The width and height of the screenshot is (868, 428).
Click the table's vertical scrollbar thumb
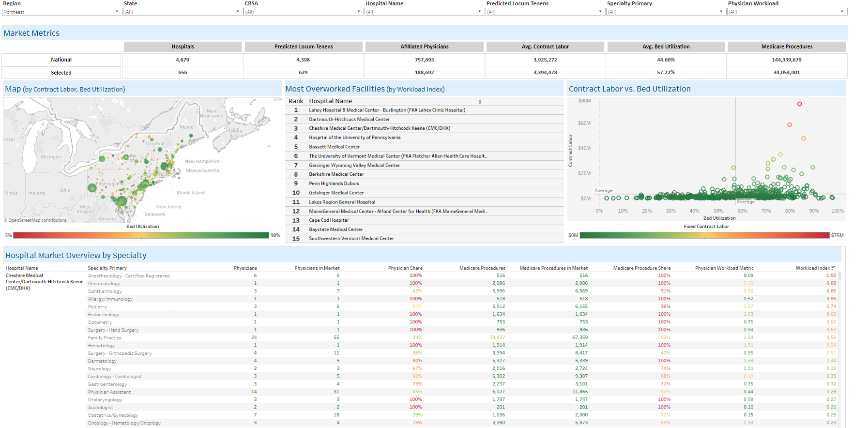pyautogui.click(x=840, y=276)
